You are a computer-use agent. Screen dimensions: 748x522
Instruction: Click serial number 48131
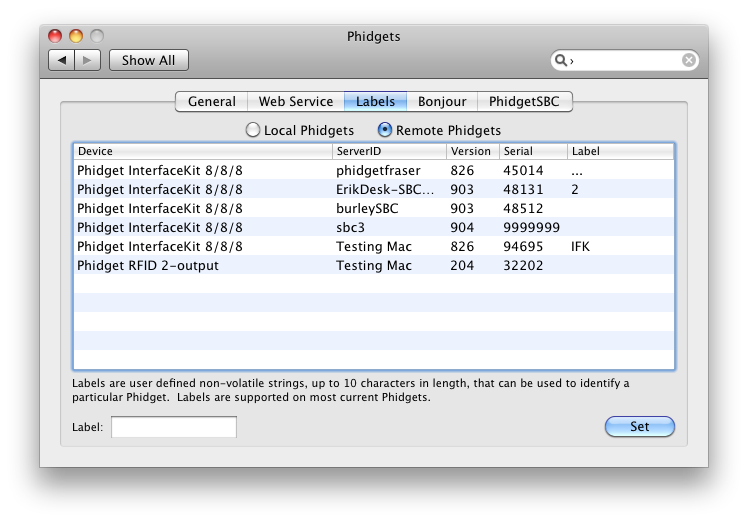coord(523,189)
